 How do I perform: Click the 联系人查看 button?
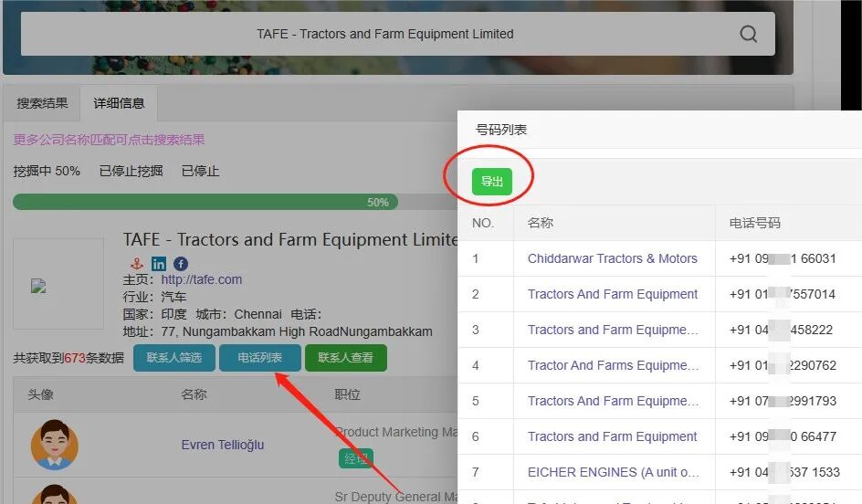[346, 358]
